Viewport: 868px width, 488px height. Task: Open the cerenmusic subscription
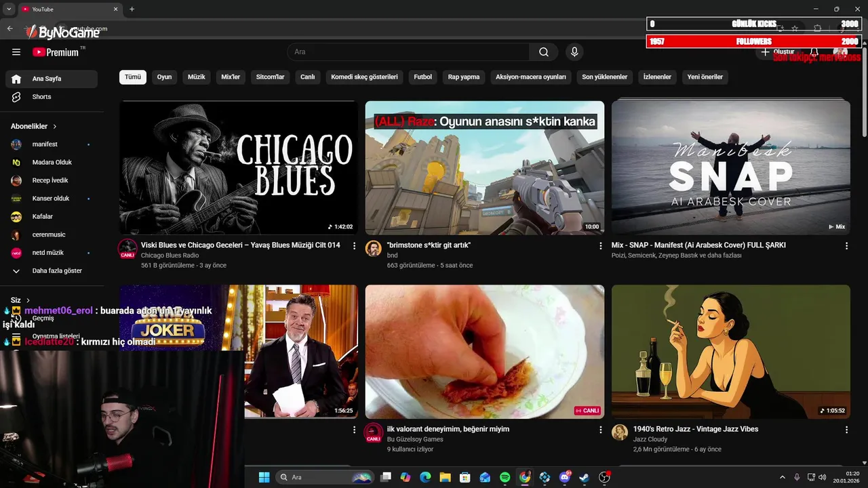[52, 235]
